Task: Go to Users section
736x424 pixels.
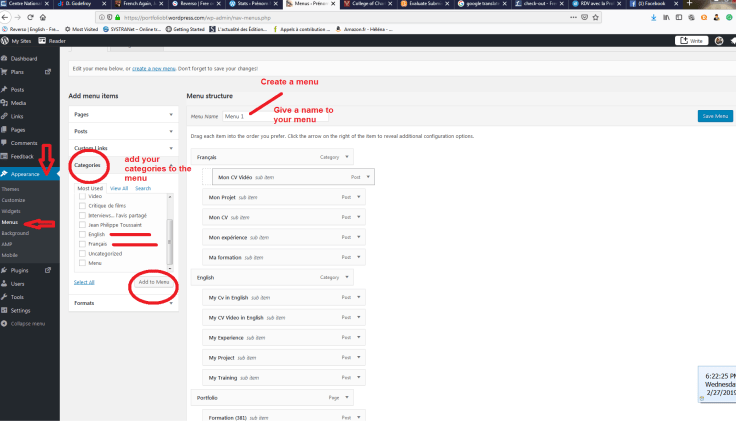Action: (18, 284)
